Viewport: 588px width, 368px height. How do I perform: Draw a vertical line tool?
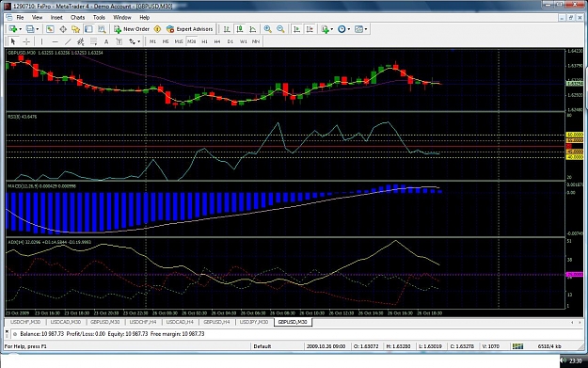[x=41, y=41]
